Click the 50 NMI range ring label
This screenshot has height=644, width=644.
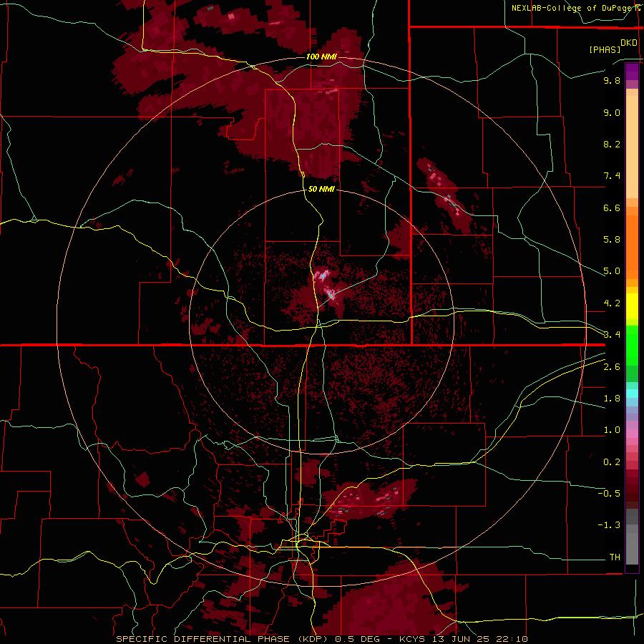click(321, 190)
